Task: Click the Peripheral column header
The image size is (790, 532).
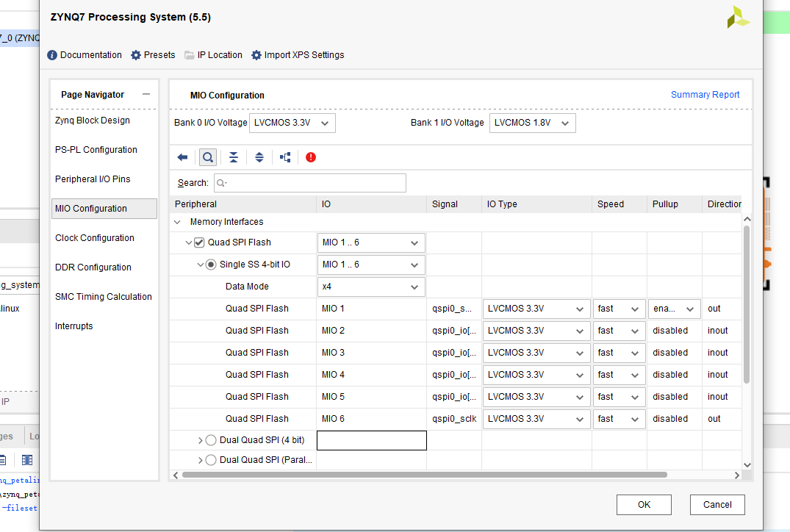Action: click(x=243, y=204)
